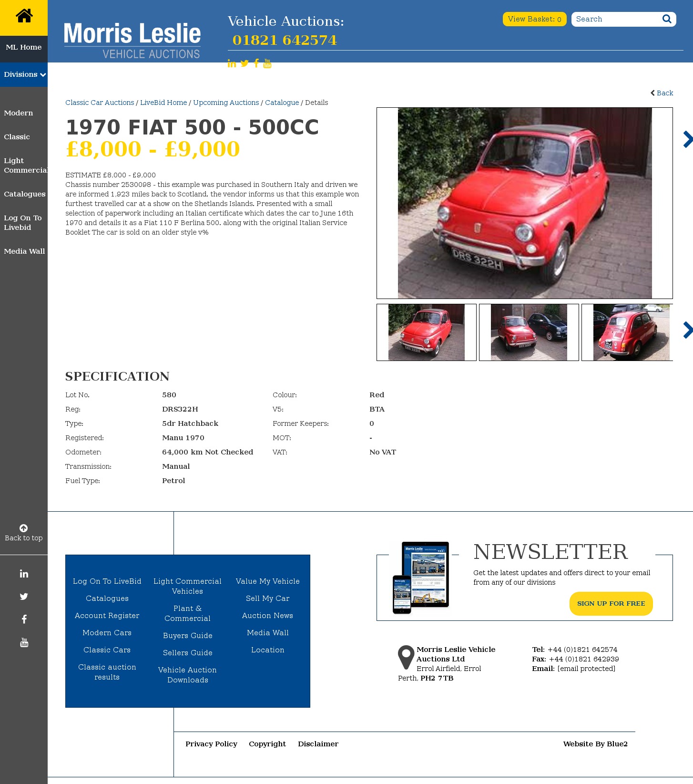Open footer Log On To LiveBid link
The height and width of the screenshot is (784, 693).
(x=107, y=581)
